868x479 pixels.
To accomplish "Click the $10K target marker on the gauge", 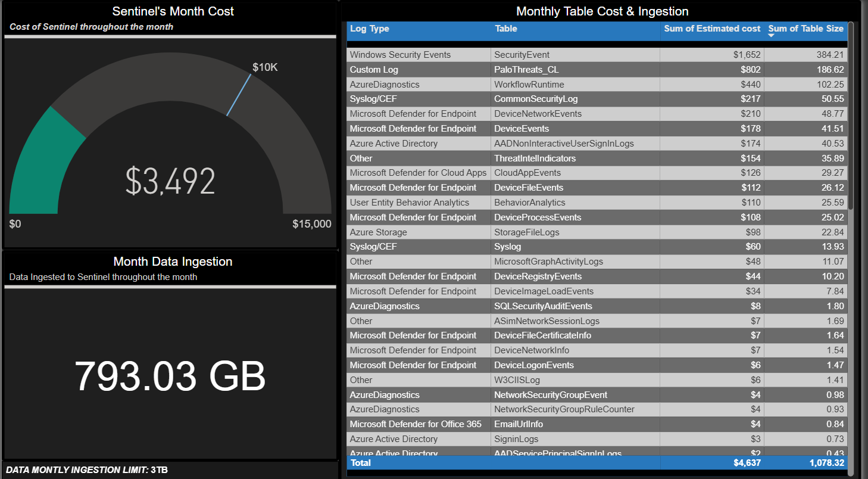I will [238, 94].
